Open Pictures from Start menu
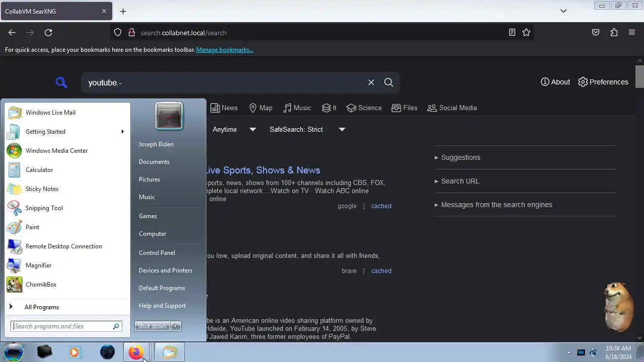The image size is (644, 362). 149,179
